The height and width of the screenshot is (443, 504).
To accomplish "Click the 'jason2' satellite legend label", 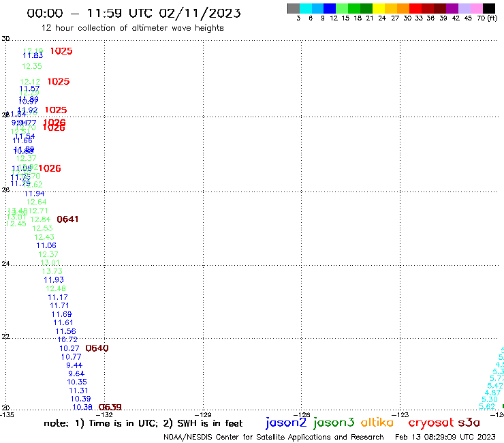I will (286, 423).
